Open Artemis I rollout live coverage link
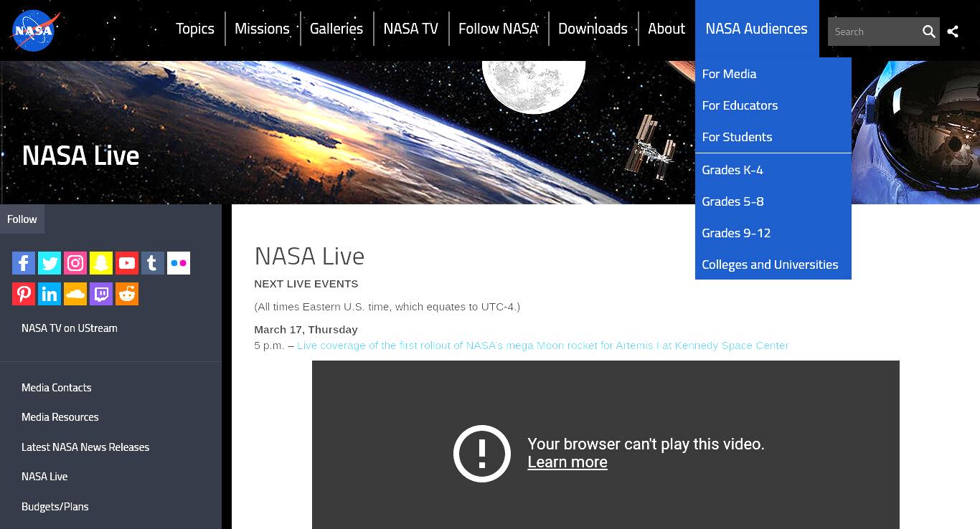 543,345
